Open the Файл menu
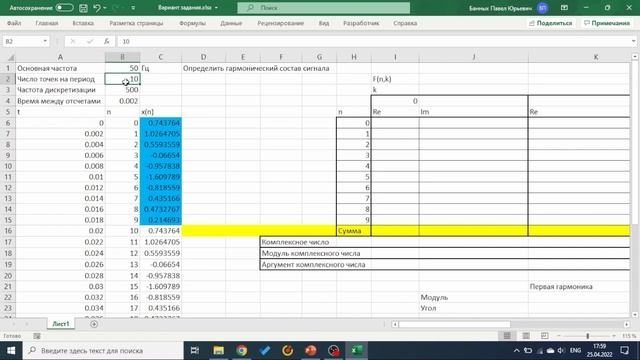This screenshot has height=360, width=640. coord(14,23)
